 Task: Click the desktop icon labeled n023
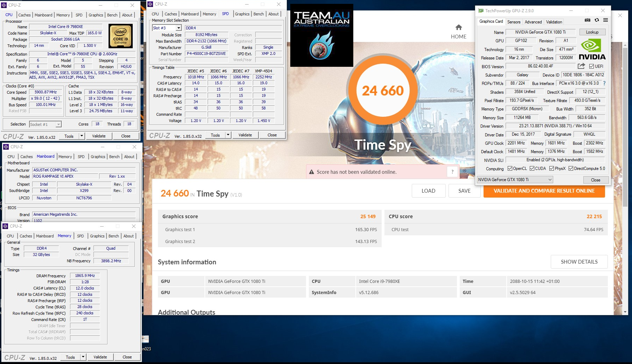(146, 343)
